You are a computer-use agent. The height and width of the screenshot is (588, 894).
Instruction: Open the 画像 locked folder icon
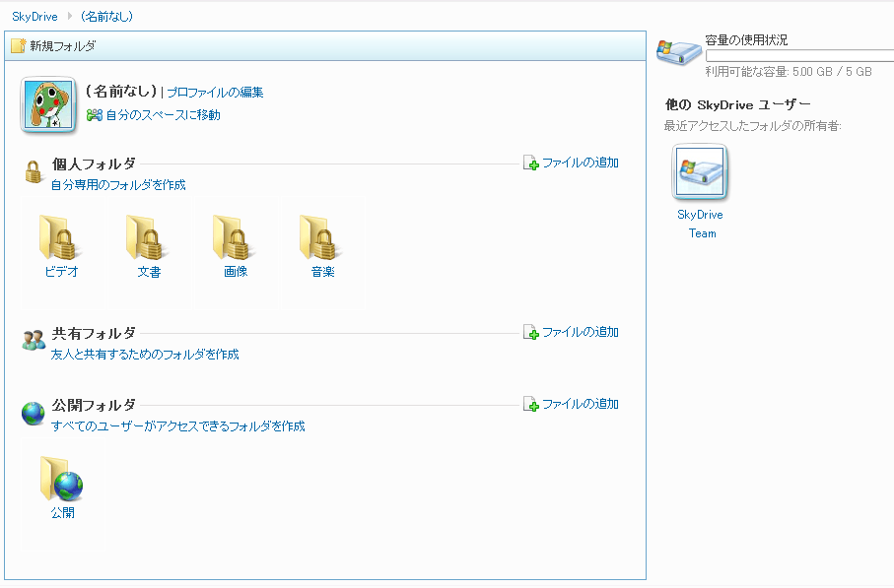(x=235, y=237)
